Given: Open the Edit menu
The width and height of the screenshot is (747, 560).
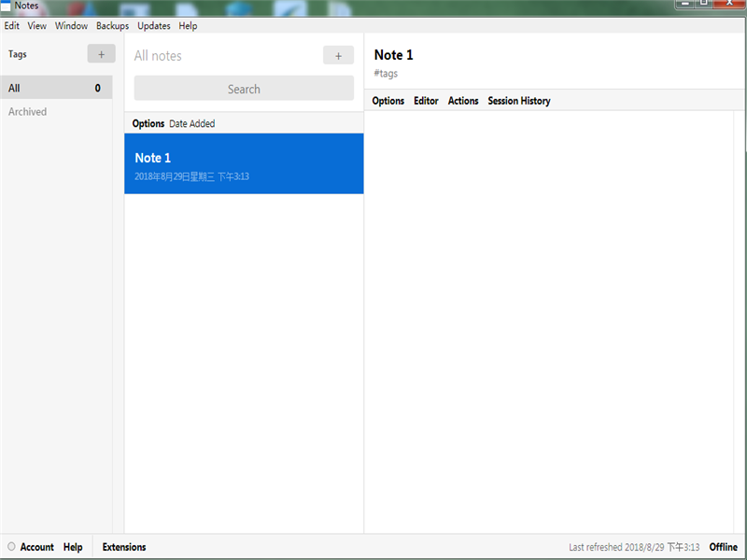Looking at the screenshot, I should point(11,26).
